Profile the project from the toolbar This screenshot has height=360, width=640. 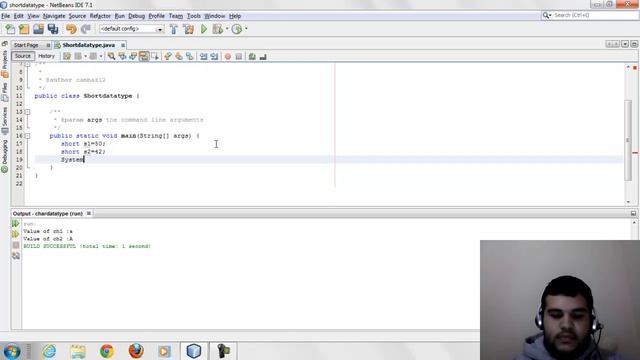click(x=237, y=29)
